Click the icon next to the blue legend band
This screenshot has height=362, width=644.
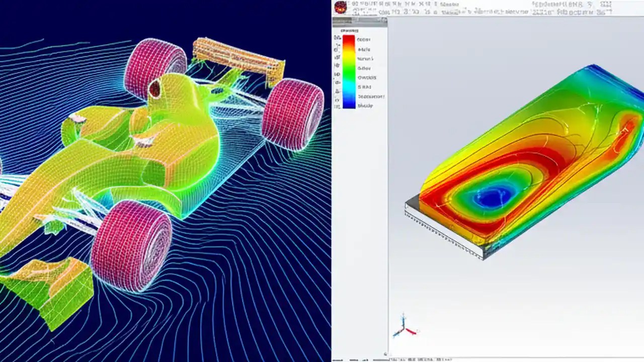point(338,106)
